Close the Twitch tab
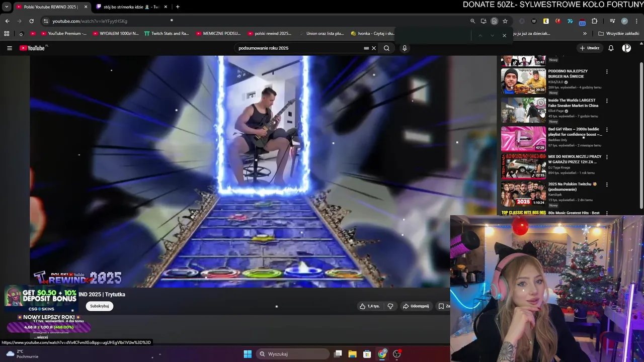The image size is (644, 362). (166, 7)
